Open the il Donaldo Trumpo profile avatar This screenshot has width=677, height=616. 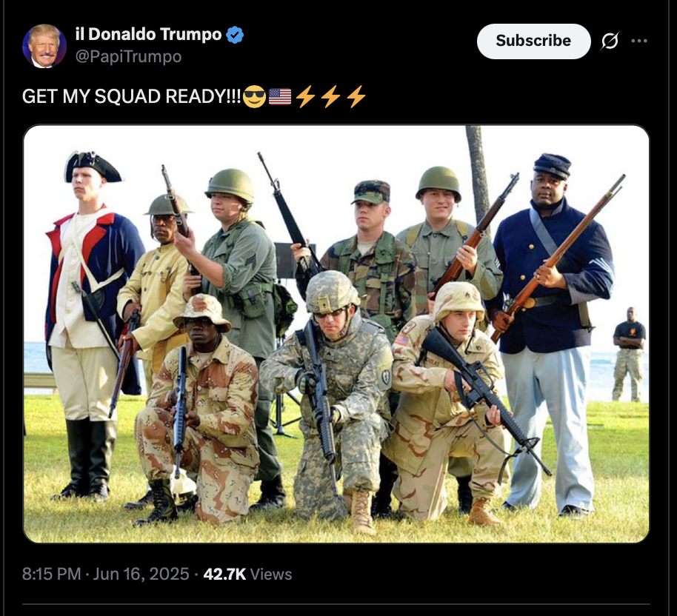click(x=44, y=46)
